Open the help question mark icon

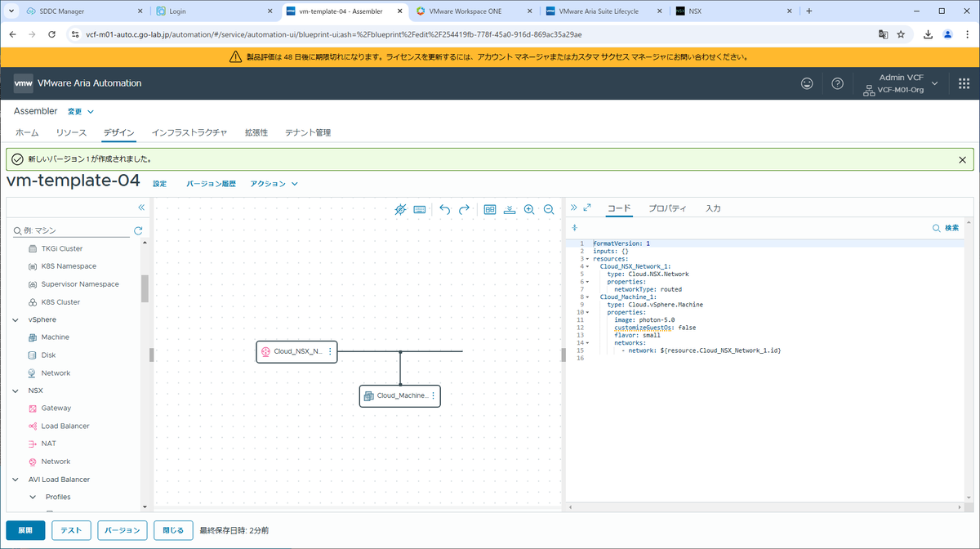coord(837,83)
